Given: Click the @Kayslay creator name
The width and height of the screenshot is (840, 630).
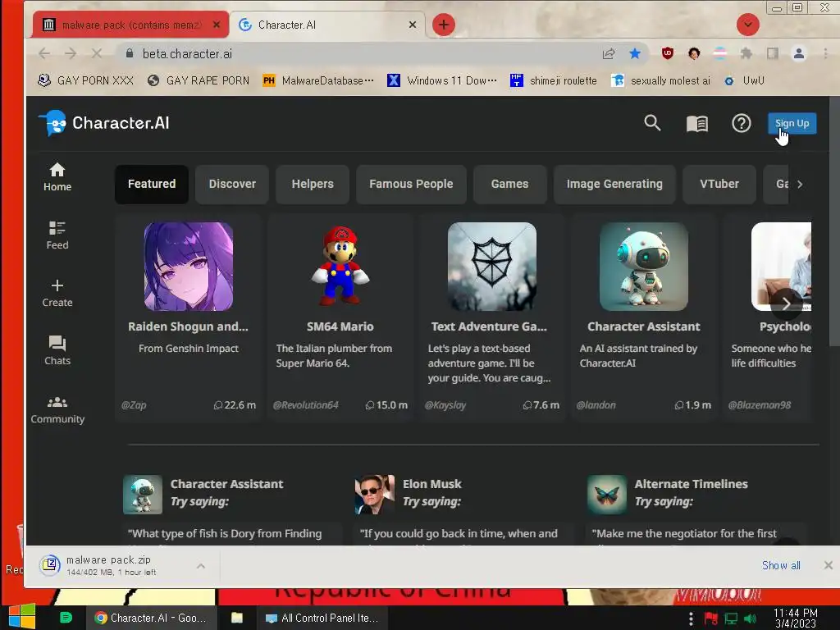Looking at the screenshot, I should (x=445, y=405).
